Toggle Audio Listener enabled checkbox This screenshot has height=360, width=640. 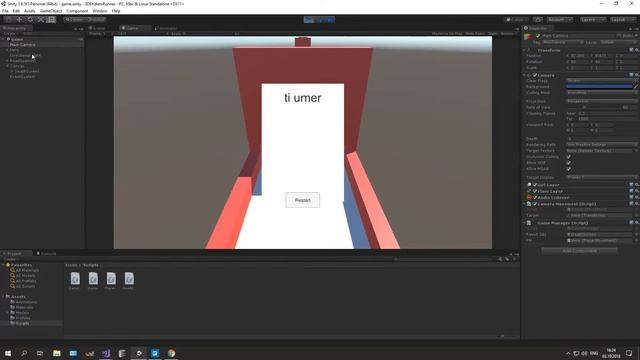[535, 198]
